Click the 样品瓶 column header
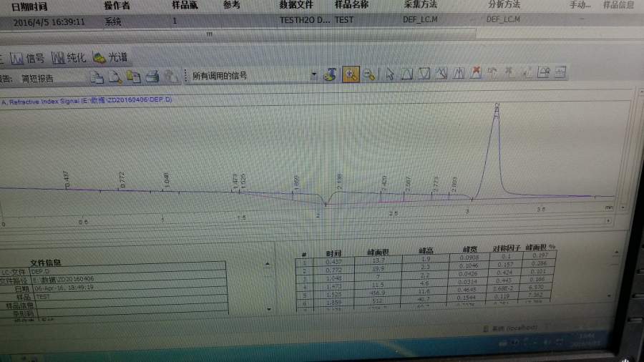 tap(185, 5)
